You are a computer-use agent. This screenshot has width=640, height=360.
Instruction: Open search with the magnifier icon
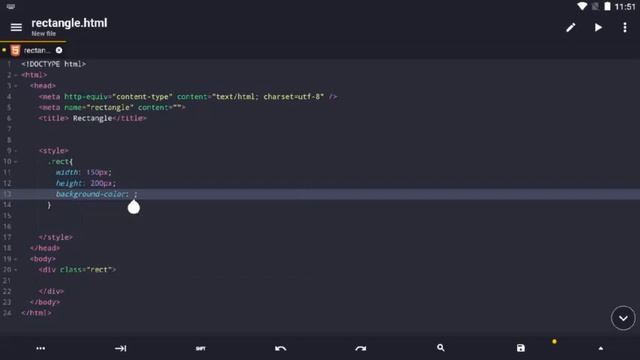pos(440,348)
